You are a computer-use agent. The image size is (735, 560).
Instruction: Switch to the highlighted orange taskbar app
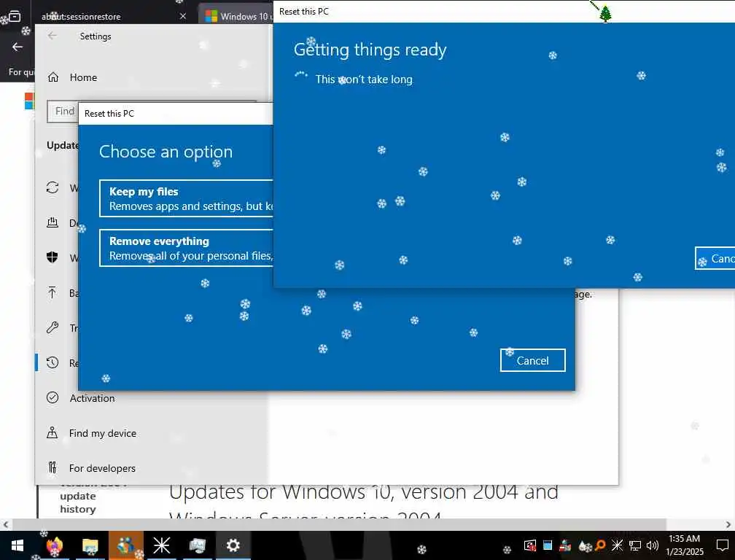point(126,545)
